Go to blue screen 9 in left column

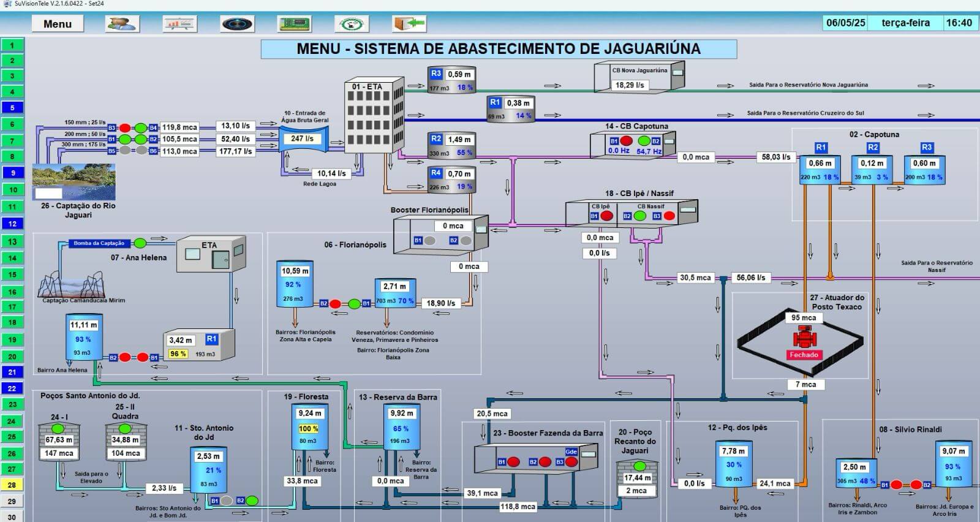tap(12, 173)
